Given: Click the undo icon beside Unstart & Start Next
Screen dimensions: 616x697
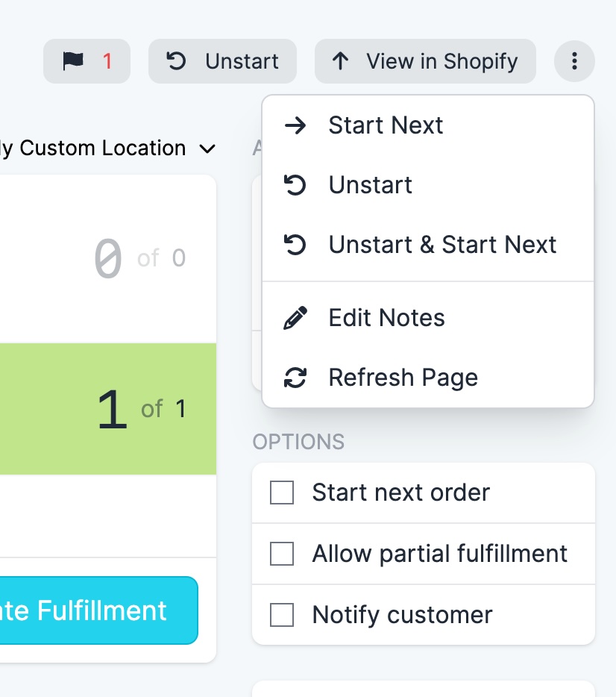Looking at the screenshot, I should pos(295,245).
